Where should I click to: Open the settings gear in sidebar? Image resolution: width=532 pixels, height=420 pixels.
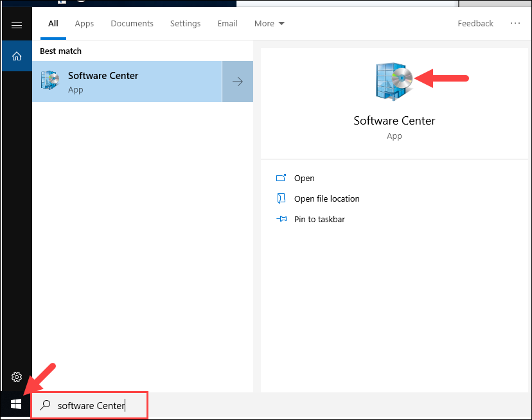point(17,377)
